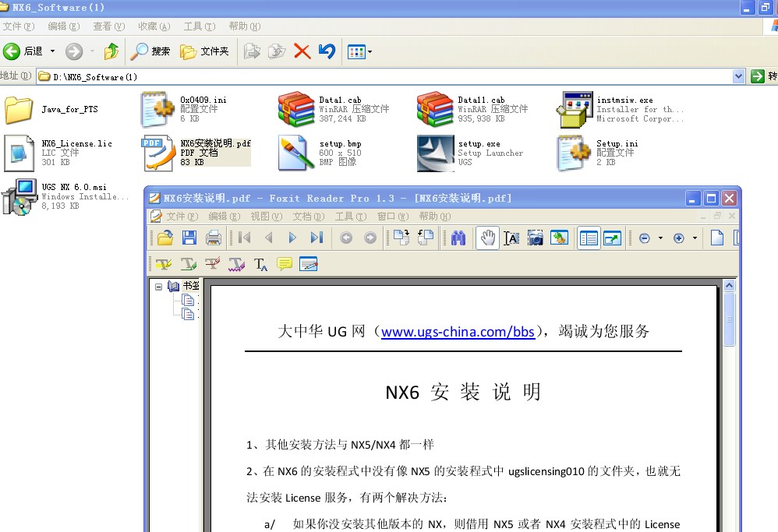This screenshot has width=778, height=532.
Task: Open Foxit's 视图(V) menu
Action: click(267, 217)
